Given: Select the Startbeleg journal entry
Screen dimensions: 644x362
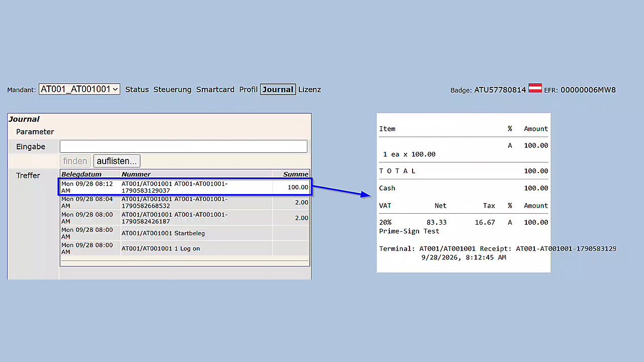Looking at the screenshot, I should point(185,233).
